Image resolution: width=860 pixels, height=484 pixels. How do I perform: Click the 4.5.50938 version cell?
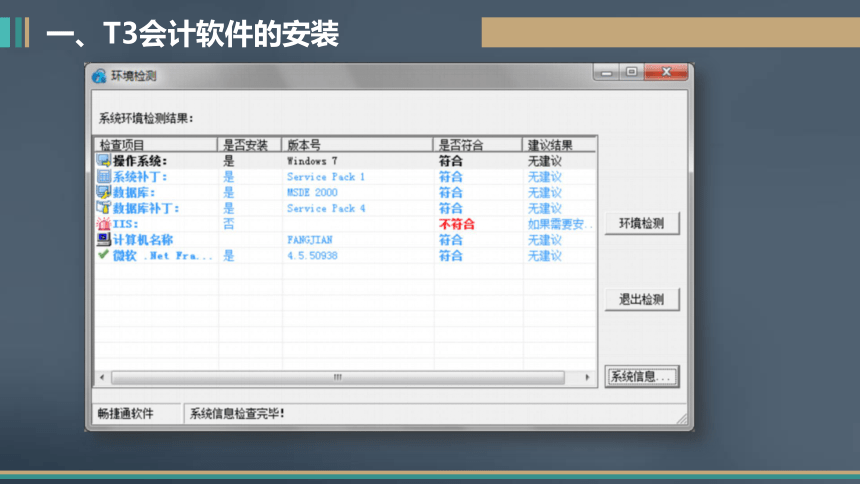(312, 256)
